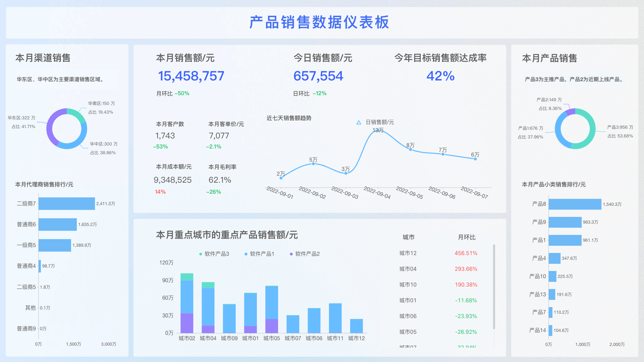Open the 456.51% month-over-month value
Screen dimensions: 644x362
click(x=466, y=253)
